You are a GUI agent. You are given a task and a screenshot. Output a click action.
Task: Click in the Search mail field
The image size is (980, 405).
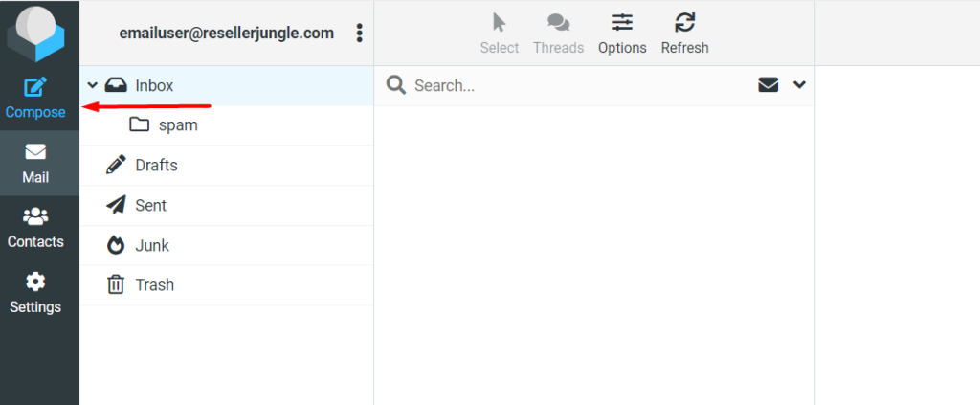pos(574,85)
